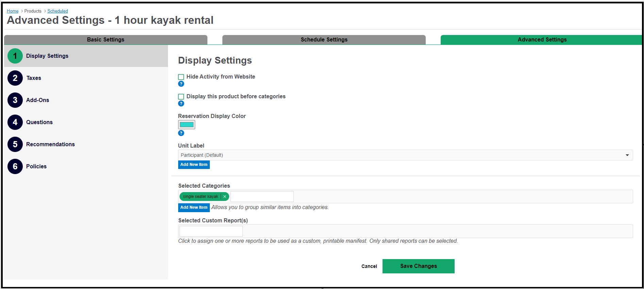Viewport: 644px width, 289px height.
Task: Click help icon under Hide Activity from Website
Action: pyautogui.click(x=181, y=84)
